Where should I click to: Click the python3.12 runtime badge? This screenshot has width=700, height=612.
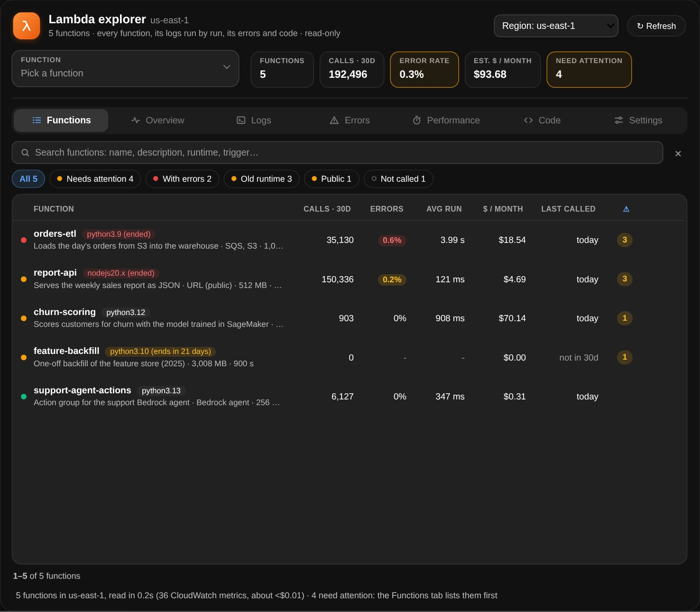tap(126, 313)
